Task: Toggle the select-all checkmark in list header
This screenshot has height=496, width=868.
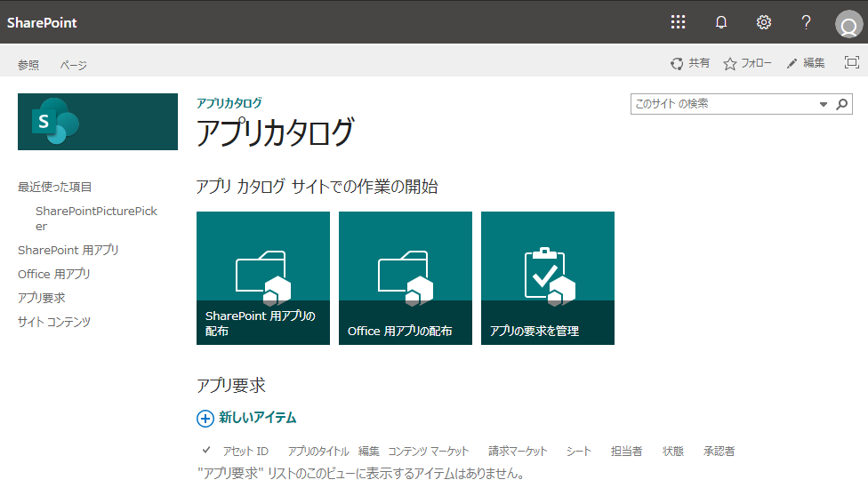Action: coord(206,450)
